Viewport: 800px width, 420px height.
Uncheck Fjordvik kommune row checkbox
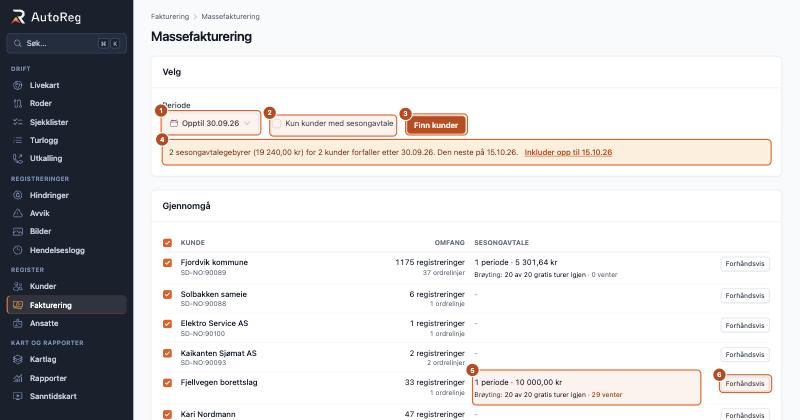167,263
